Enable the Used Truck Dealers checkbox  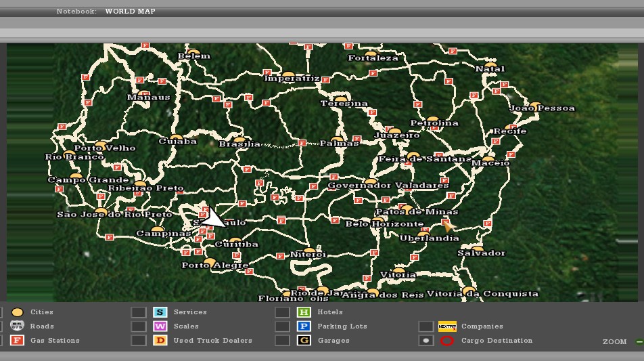139,341
